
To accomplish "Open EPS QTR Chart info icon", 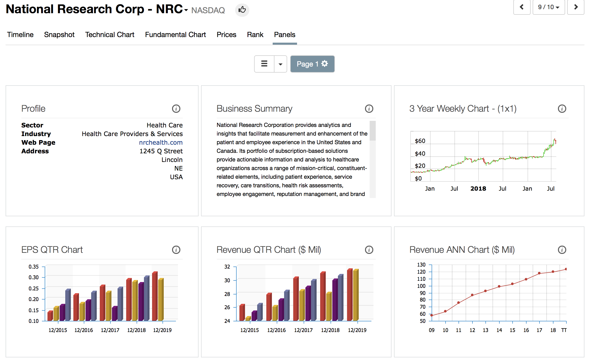I will [176, 250].
